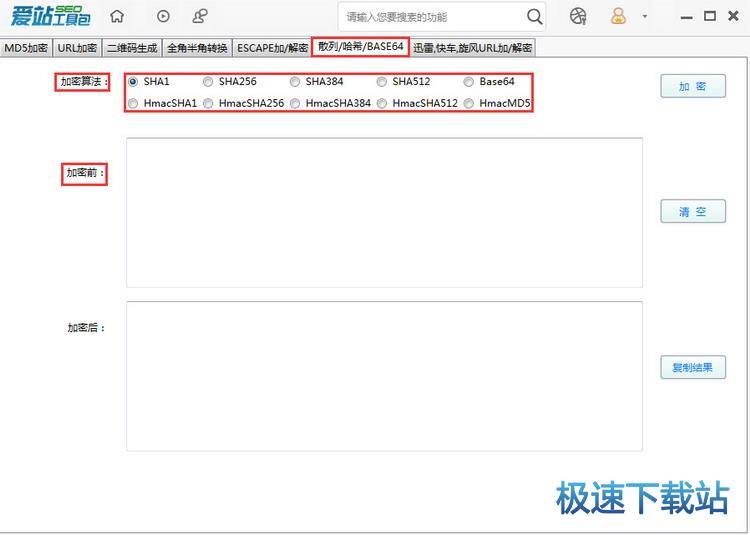Click the Aizhan SEO toolkit logo
750x535 pixels.
click(x=51, y=16)
